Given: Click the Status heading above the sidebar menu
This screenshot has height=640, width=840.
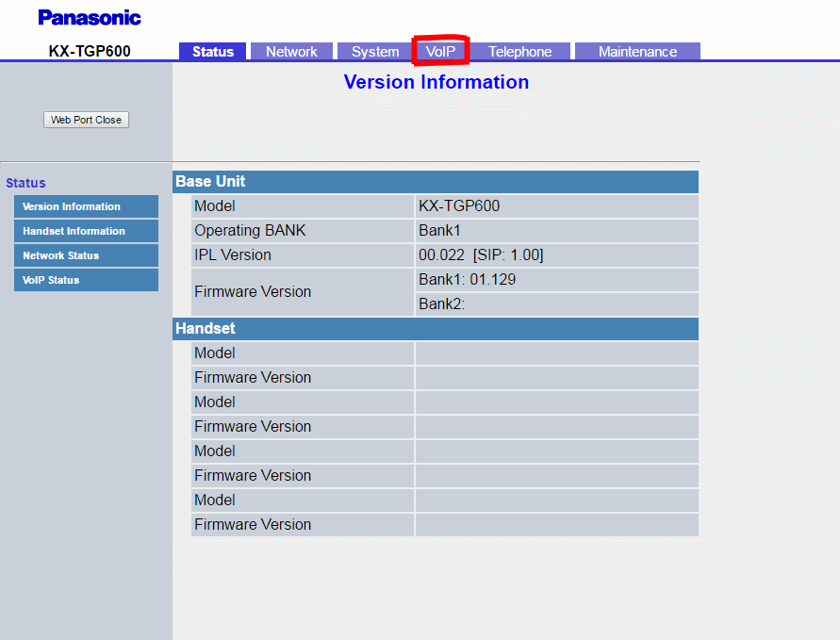Looking at the screenshot, I should [25, 183].
